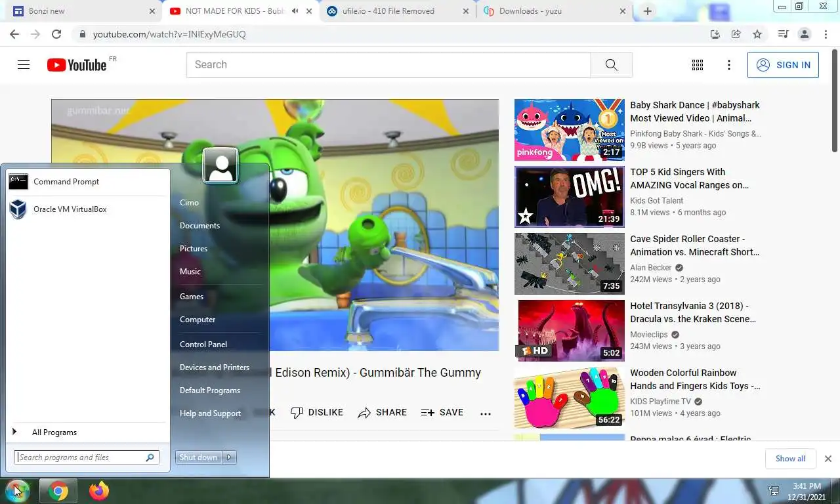Launch Oracle VM VirtualBox from the Start menu
840x504 pixels.
pyautogui.click(x=85, y=209)
